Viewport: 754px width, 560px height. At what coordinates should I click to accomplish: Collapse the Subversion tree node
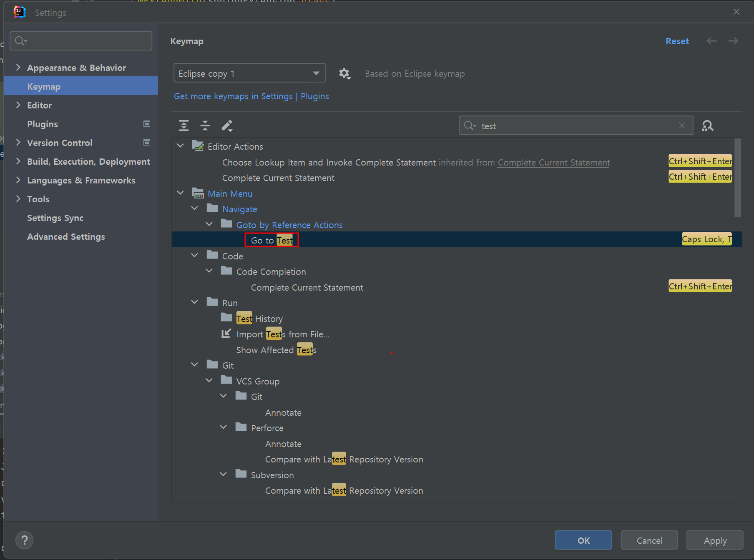pos(223,474)
